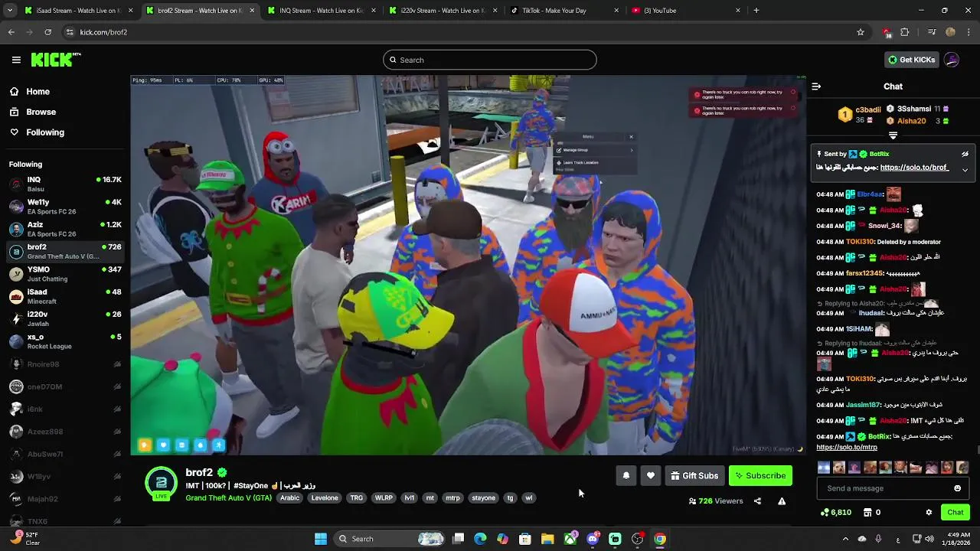Bookmark this page with star icon
The height and width of the screenshot is (551, 980).
coord(861,32)
